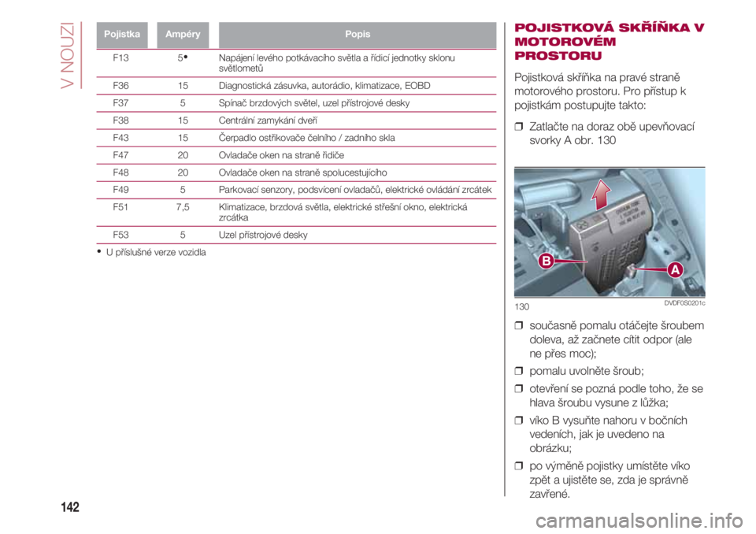Click description 'Diagnostická zásuvka, autorádio, klimatizace, EOBD'
756x534 pixels.
point(324,86)
